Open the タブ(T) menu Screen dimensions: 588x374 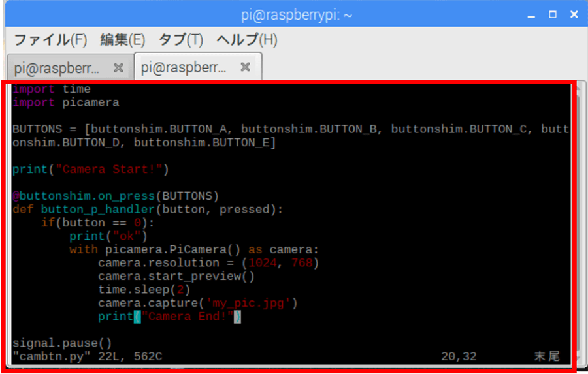tap(181, 40)
